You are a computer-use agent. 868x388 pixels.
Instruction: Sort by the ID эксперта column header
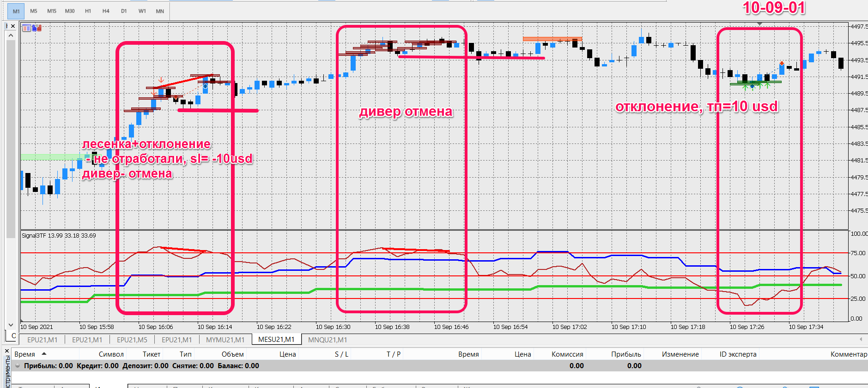(x=738, y=354)
